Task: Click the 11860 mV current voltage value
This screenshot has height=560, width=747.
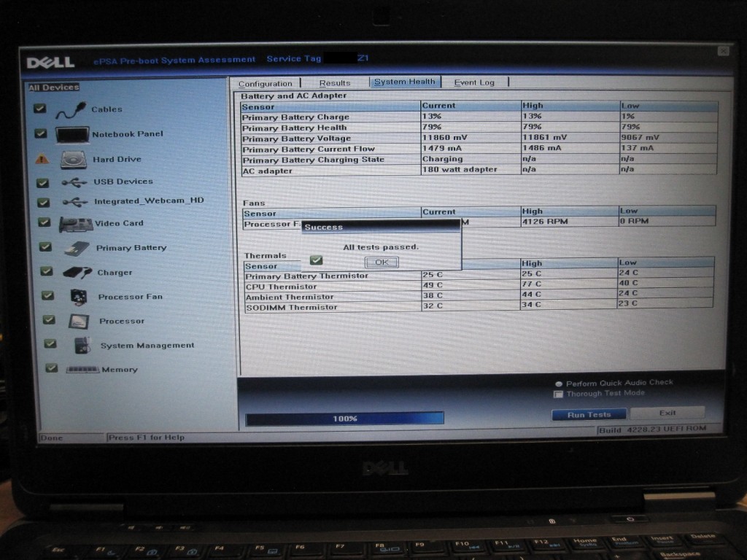Action: (x=444, y=138)
